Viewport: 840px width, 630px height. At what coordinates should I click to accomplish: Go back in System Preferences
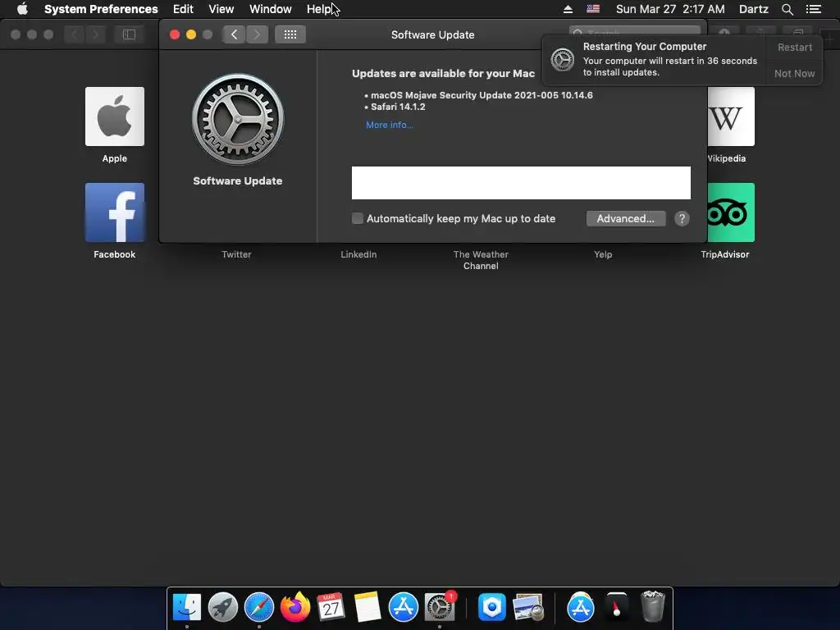[x=234, y=34]
